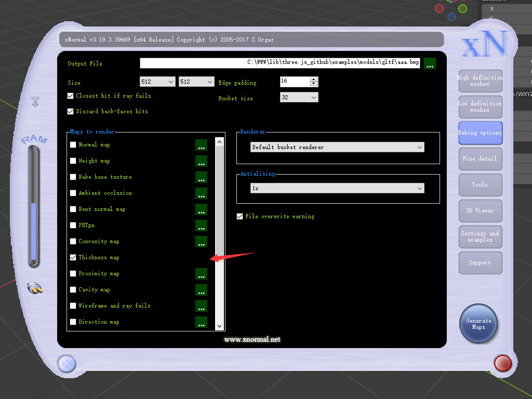The height and width of the screenshot is (399, 532).
Task: Open Direction map options button
Action: click(x=201, y=322)
